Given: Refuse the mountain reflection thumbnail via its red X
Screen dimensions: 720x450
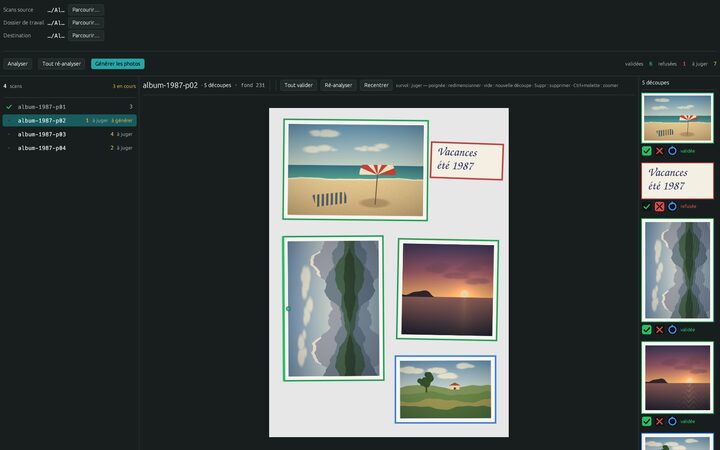Looking at the screenshot, I should pyautogui.click(x=659, y=330).
